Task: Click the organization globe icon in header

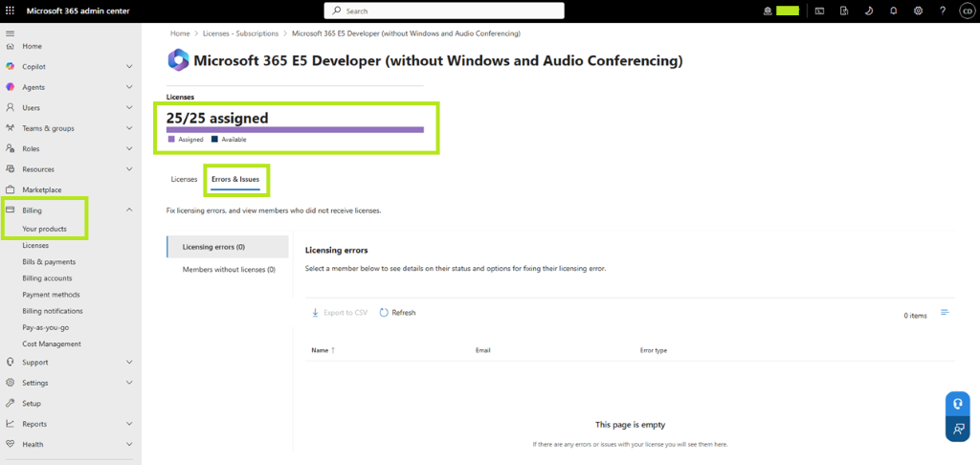Action: coord(768,11)
